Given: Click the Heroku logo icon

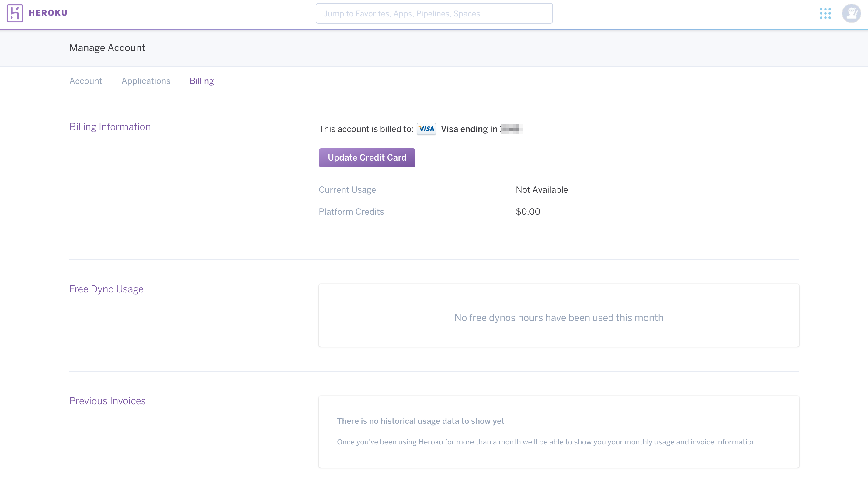Looking at the screenshot, I should click(15, 13).
